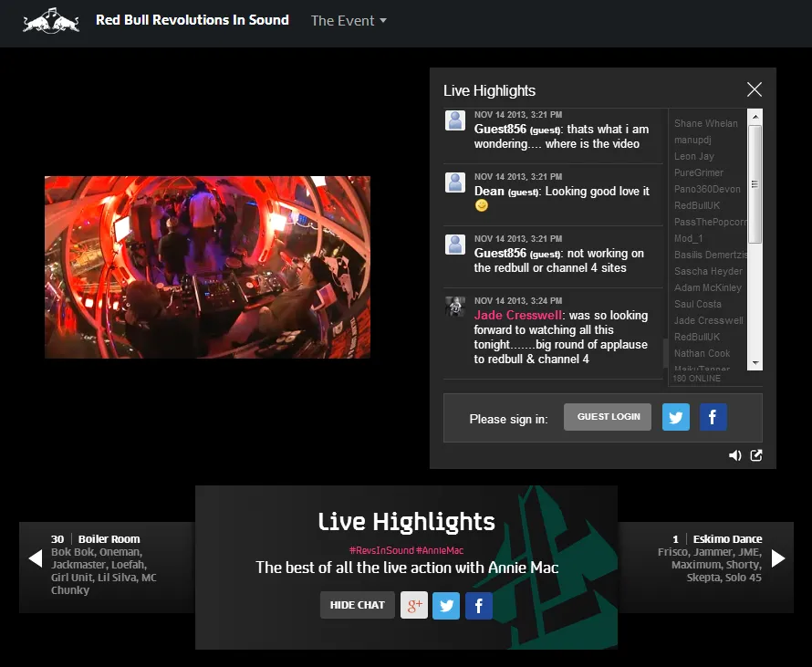Select Saul Costa in users list

(x=698, y=304)
